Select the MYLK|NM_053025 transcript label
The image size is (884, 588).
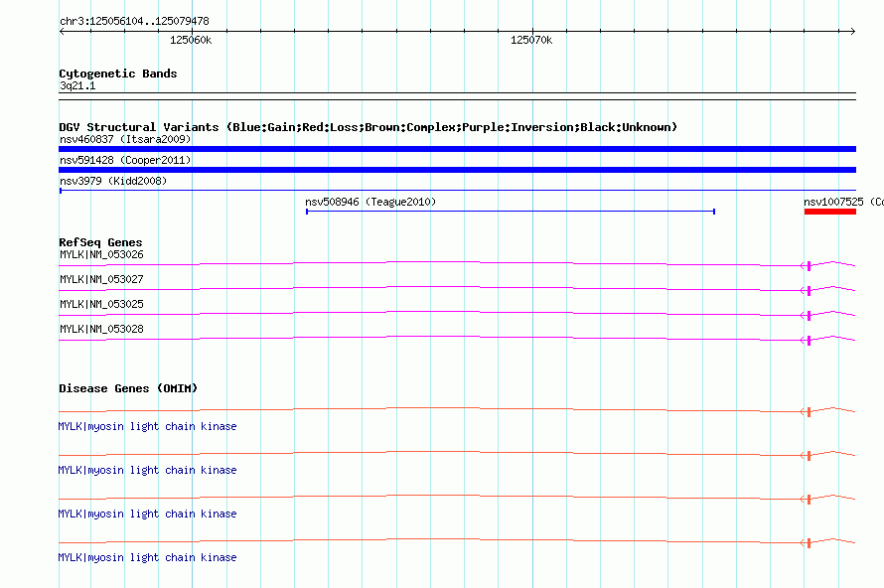coord(101,305)
